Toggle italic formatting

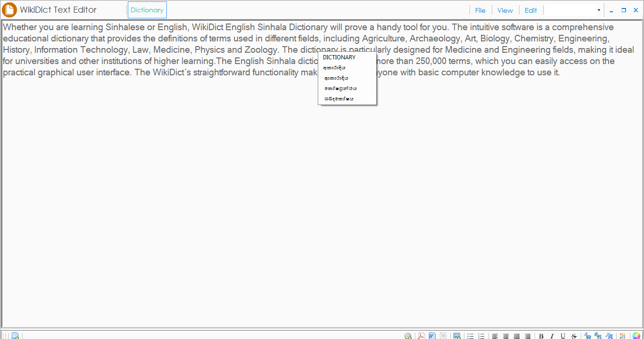552,336
